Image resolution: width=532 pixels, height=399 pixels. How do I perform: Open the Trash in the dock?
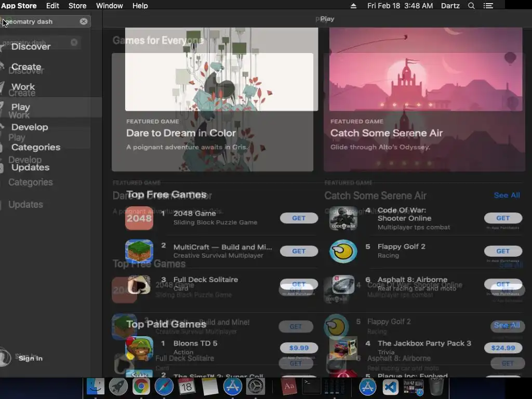tap(436, 386)
